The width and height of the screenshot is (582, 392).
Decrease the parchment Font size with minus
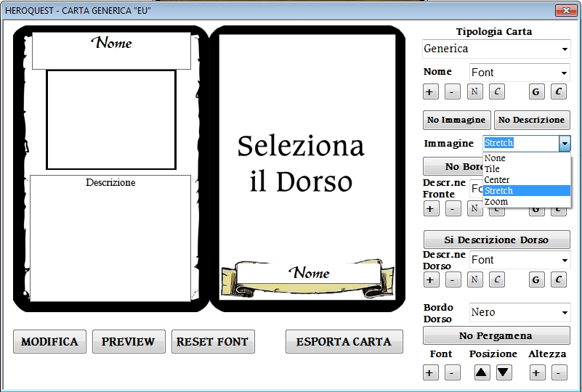coord(452,372)
